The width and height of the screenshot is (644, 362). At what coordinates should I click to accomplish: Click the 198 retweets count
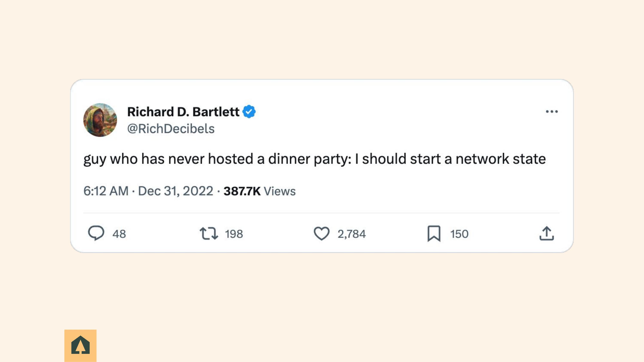coord(234,234)
